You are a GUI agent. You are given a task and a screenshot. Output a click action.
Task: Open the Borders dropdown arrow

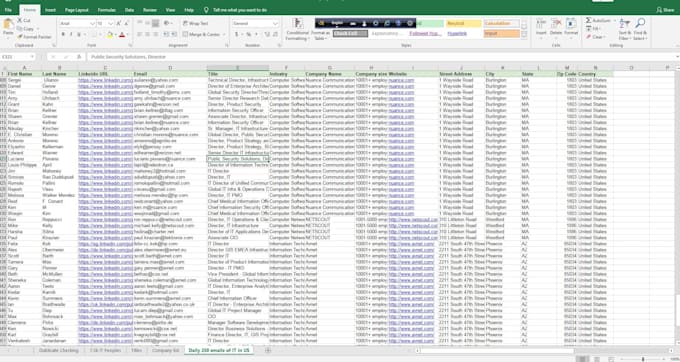tap(101, 34)
